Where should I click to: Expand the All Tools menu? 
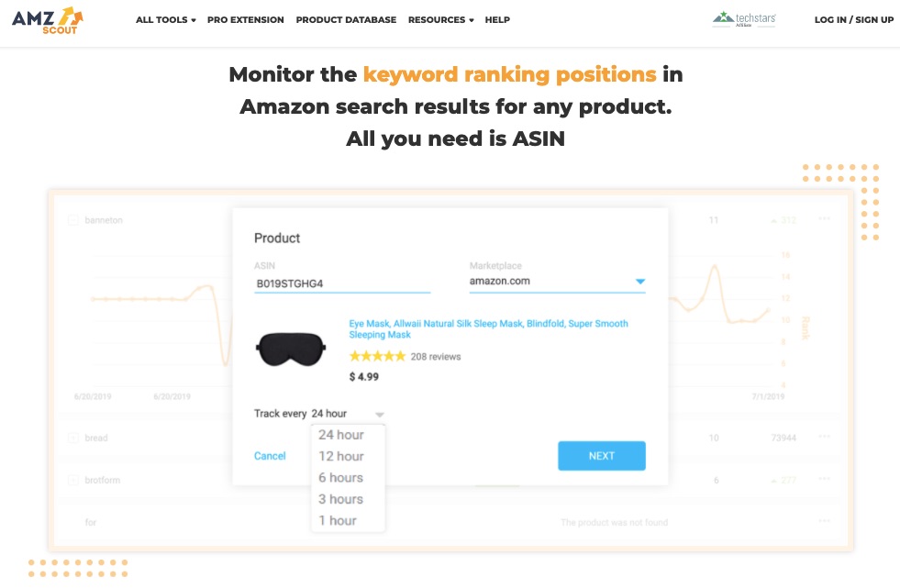(165, 20)
